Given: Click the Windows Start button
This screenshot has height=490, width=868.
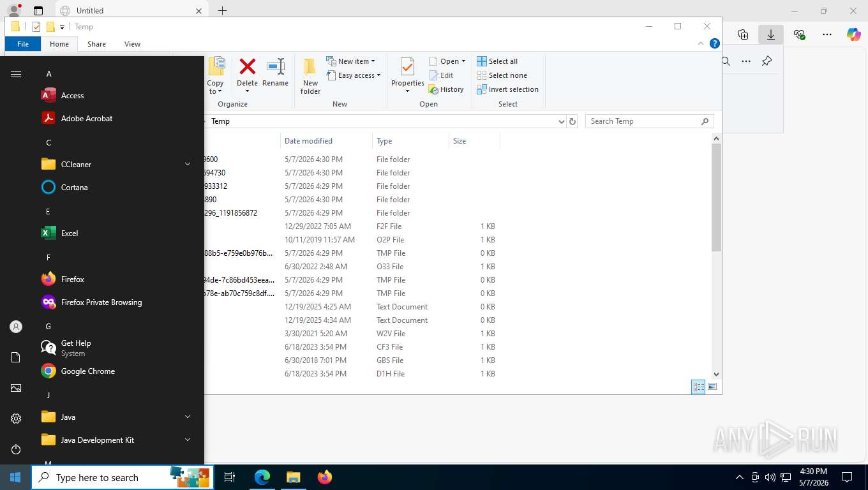Looking at the screenshot, I should 15,477.
